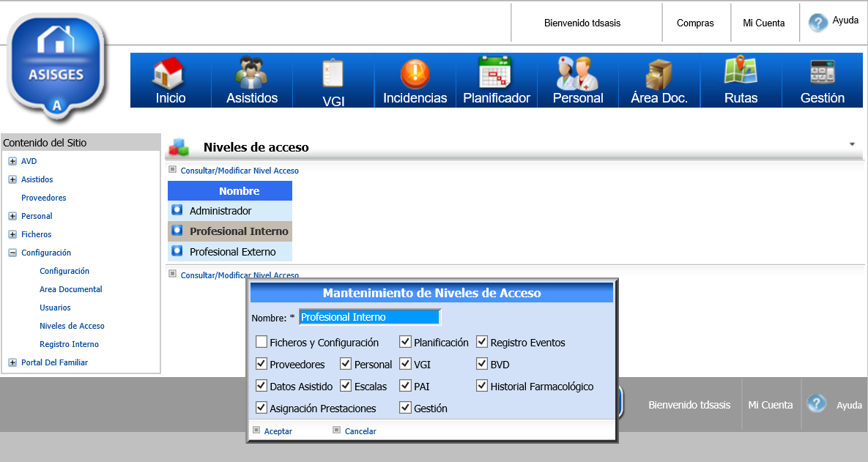Expand the Portal Del Familiar node
Screen dimensions: 868x462
(12, 362)
